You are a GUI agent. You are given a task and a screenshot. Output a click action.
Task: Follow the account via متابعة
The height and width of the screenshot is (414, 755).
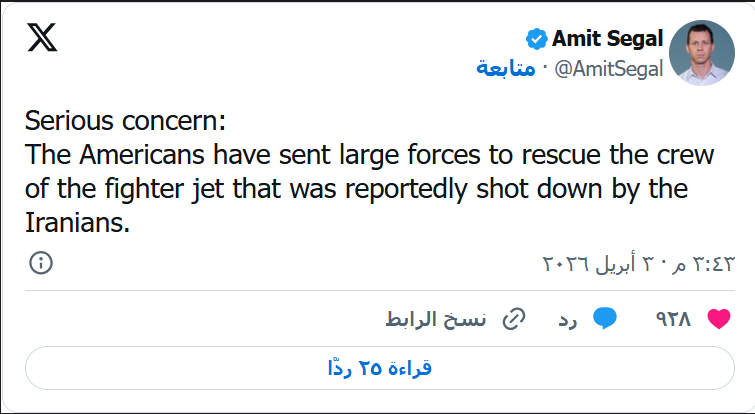pyautogui.click(x=504, y=68)
